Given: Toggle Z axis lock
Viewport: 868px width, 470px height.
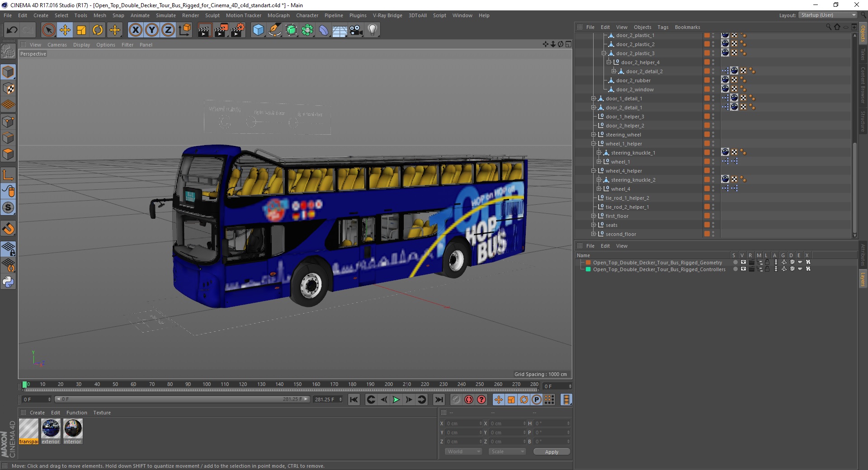Looking at the screenshot, I should 168,30.
